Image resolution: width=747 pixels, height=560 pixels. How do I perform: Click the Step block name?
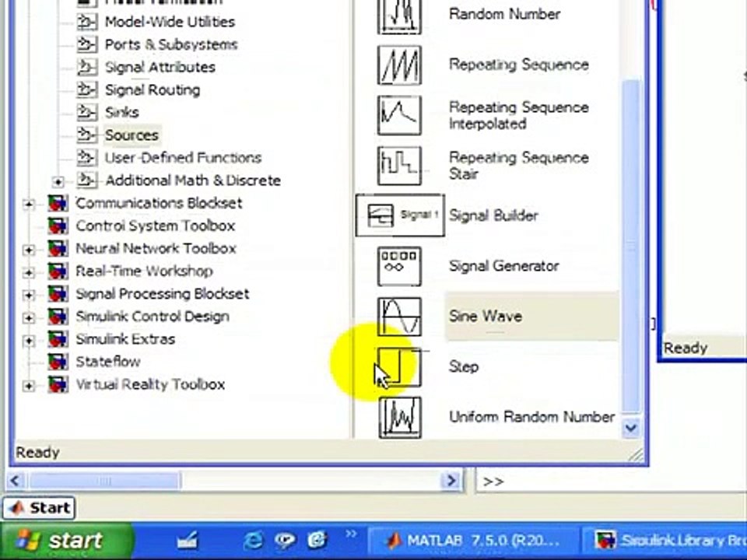point(464,367)
